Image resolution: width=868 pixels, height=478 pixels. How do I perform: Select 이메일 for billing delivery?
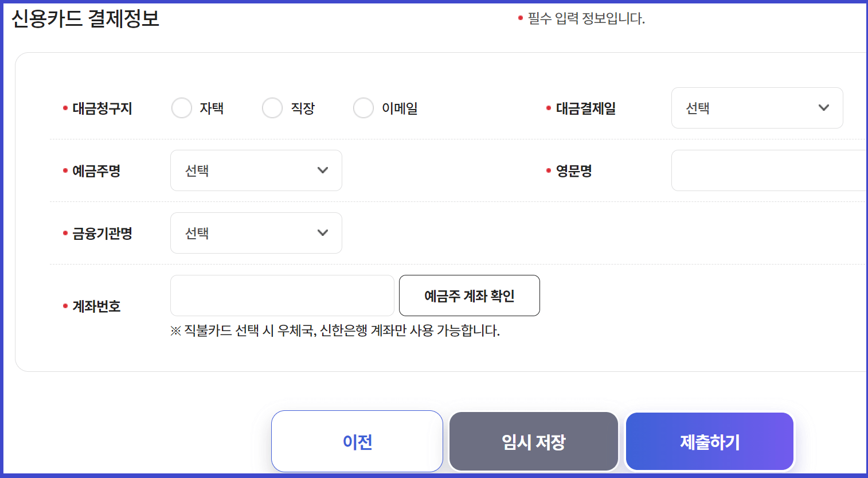click(363, 107)
